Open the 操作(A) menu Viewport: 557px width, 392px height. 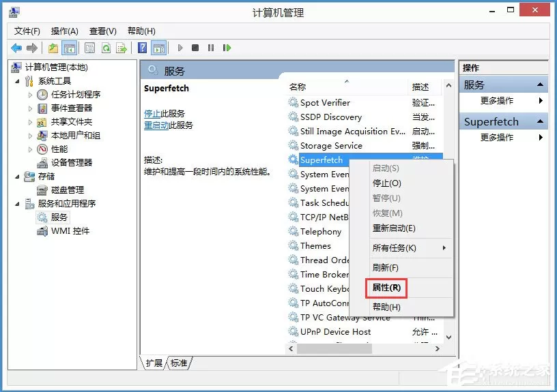[x=64, y=31]
